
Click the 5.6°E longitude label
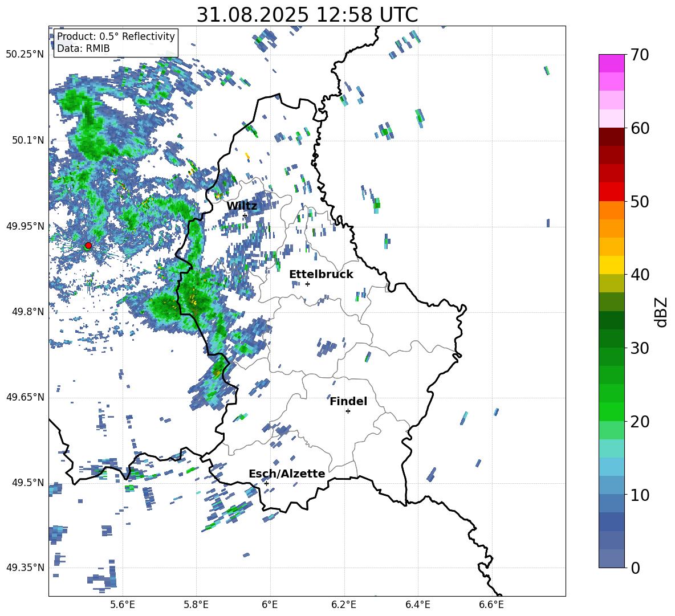click(x=123, y=605)
